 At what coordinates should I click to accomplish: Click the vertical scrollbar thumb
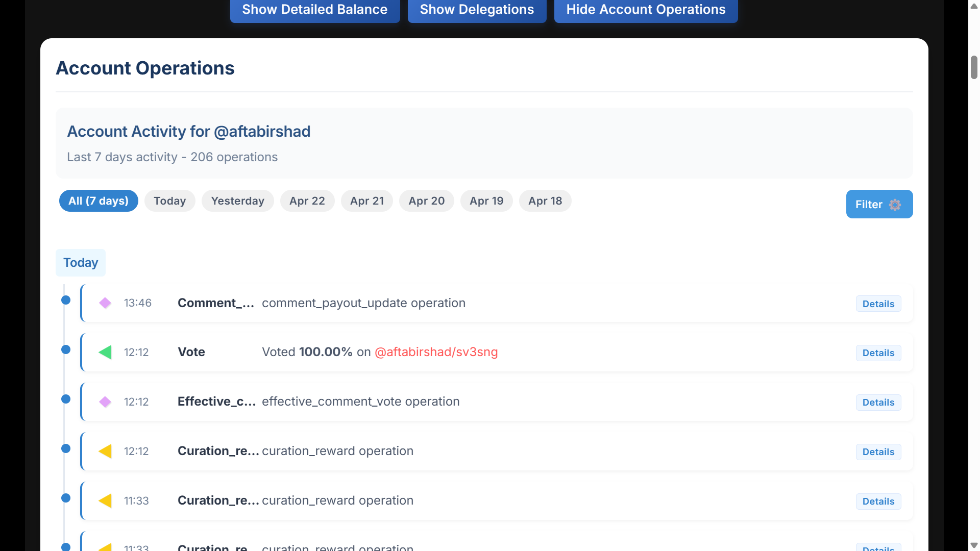[x=974, y=67]
